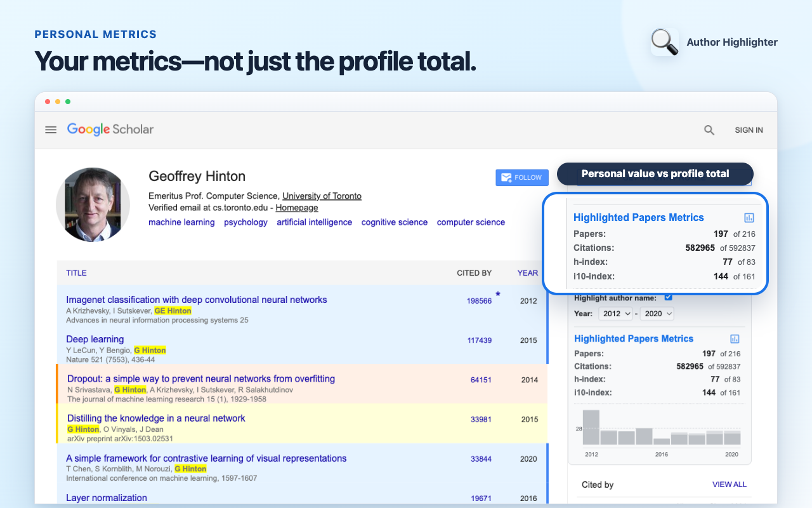Image resolution: width=812 pixels, height=508 pixels.
Task: Click the tall 2012 bar in the histogram
Action: pos(591,427)
